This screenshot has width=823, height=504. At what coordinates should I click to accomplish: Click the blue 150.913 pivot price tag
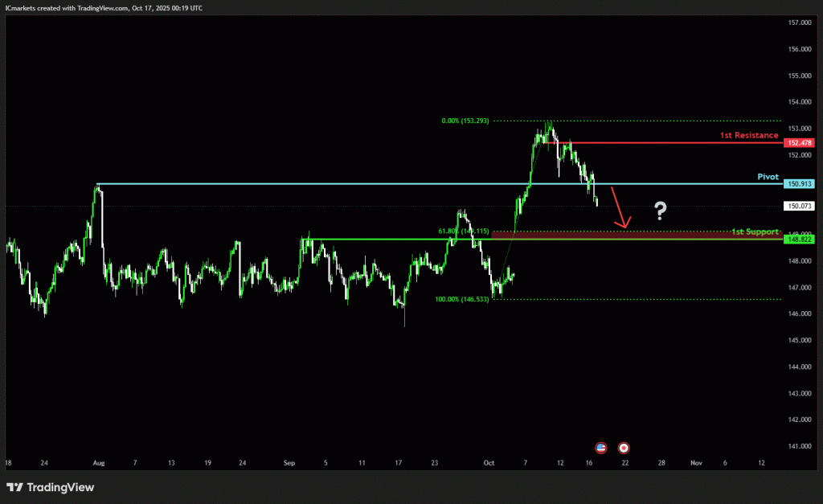click(x=800, y=184)
